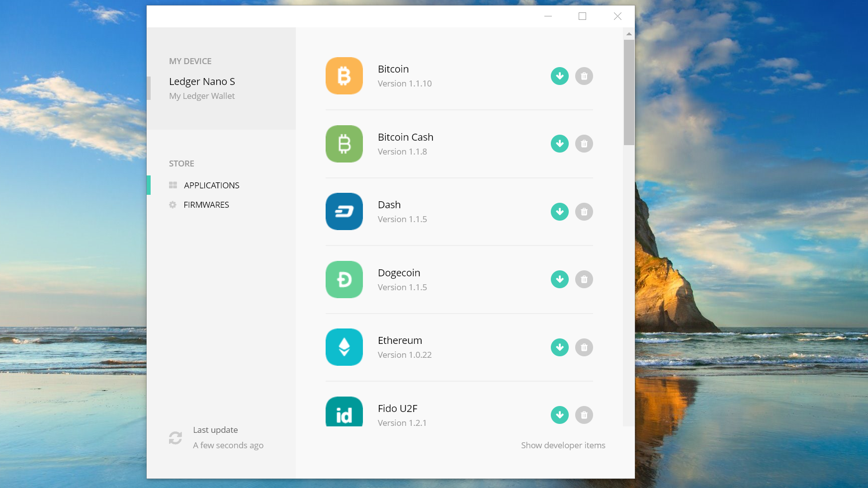Select the Bitcoin app name
Image resolution: width=868 pixels, height=488 pixels.
coord(393,69)
